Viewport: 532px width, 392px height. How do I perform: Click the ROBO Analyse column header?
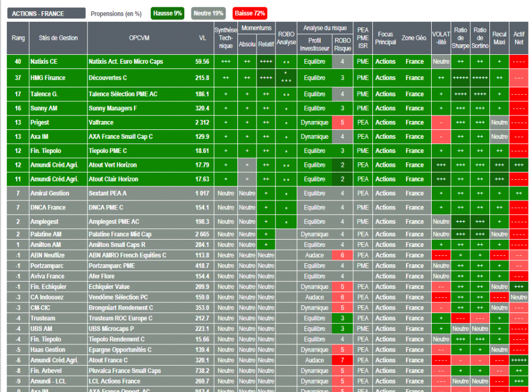tap(286, 38)
